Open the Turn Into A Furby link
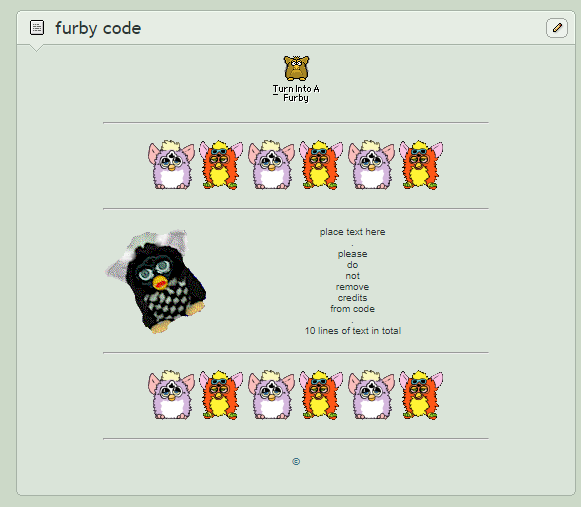Screen dimensions: 581x507 (x=296, y=93)
